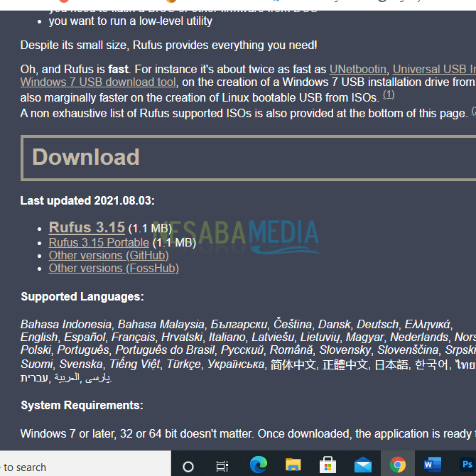Open Other versions (FossHub) link
The image size is (476, 476).
coord(114,268)
